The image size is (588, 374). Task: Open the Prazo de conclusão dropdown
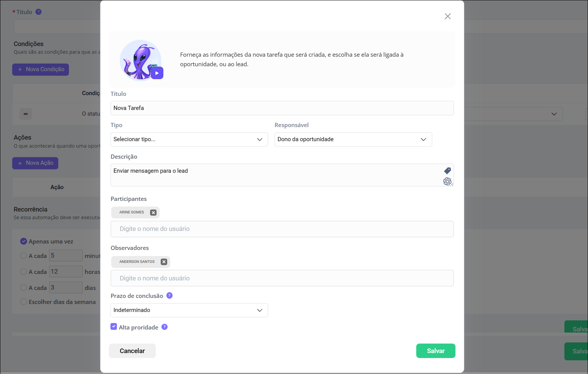coord(189,310)
